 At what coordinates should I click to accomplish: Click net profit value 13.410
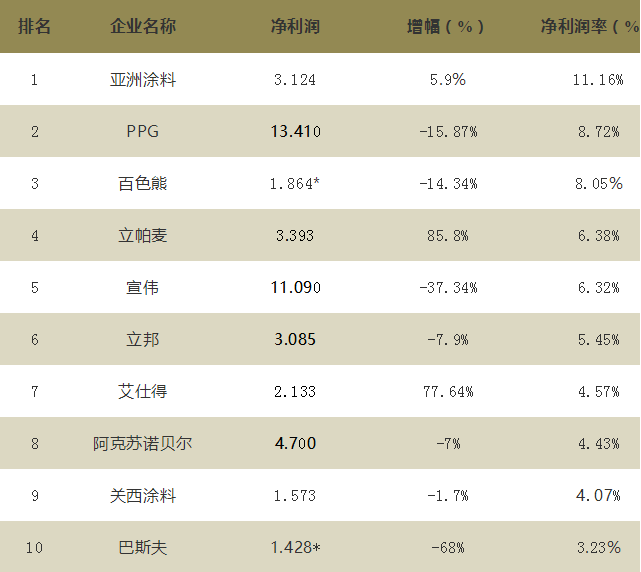coord(295,132)
